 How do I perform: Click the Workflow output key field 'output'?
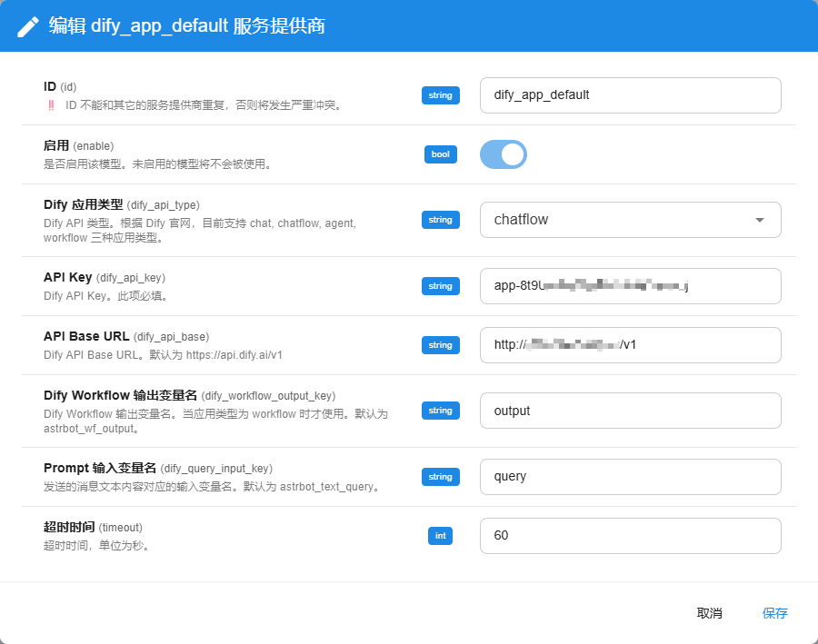630,411
